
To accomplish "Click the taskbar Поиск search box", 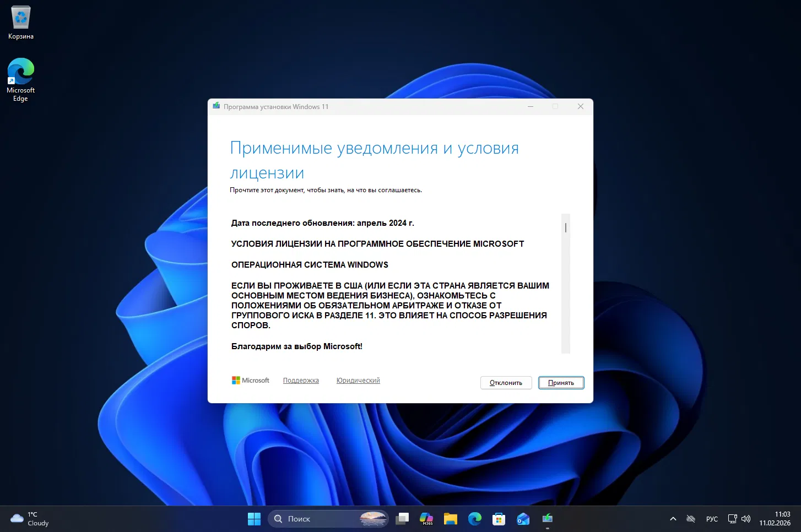I will pyautogui.click(x=328, y=519).
